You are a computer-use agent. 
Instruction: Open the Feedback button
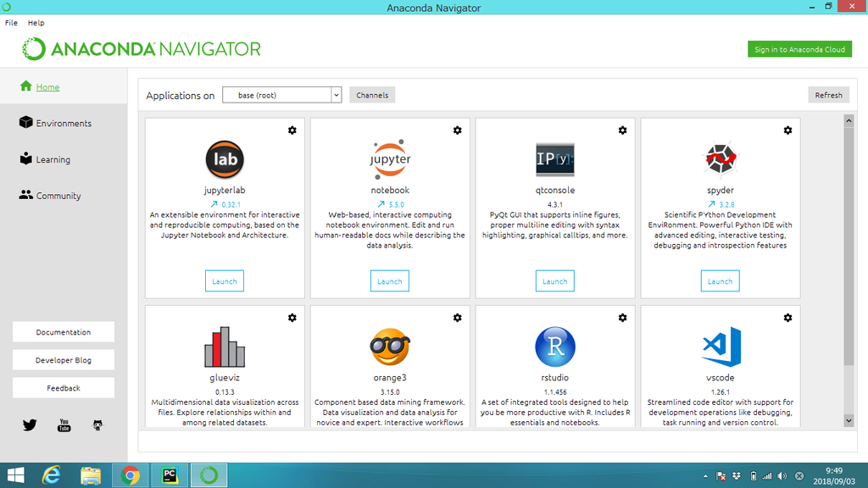point(63,388)
